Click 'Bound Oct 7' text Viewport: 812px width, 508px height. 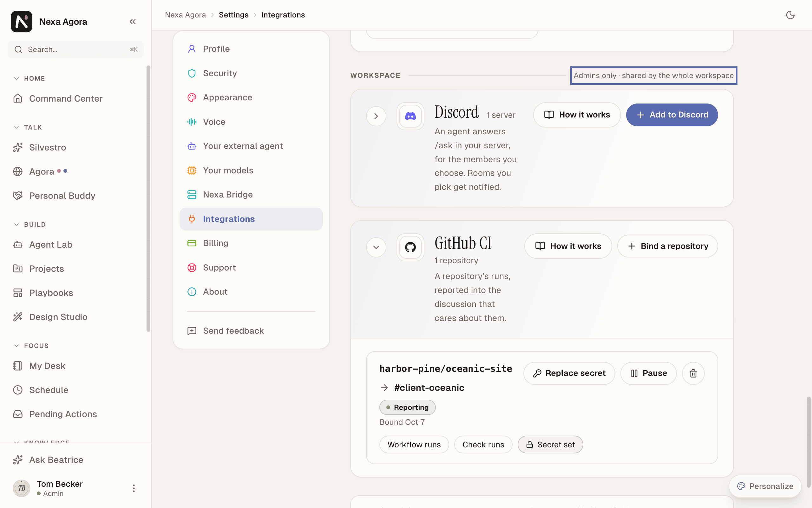(x=402, y=422)
